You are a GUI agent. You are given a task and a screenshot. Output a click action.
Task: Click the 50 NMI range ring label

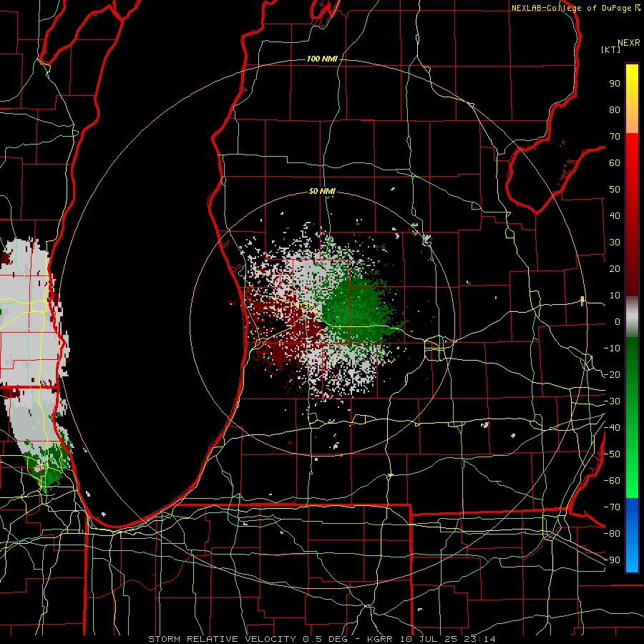pos(322,191)
